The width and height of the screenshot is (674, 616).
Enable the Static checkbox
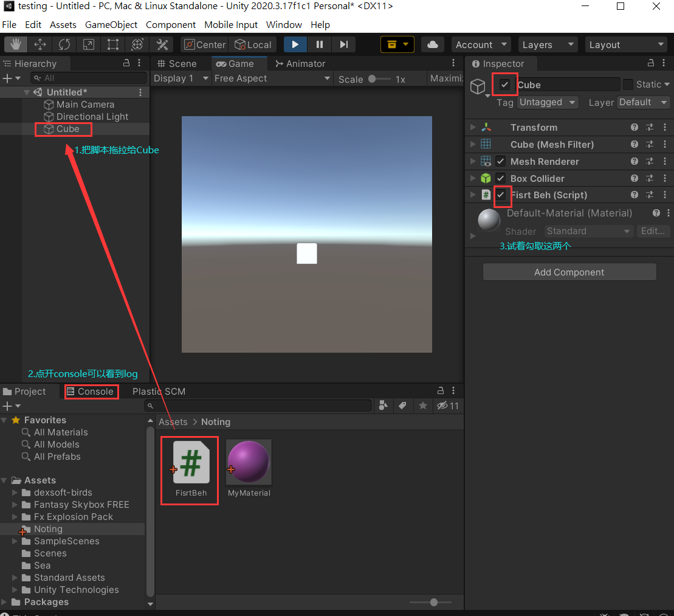click(x=628, y=85)
